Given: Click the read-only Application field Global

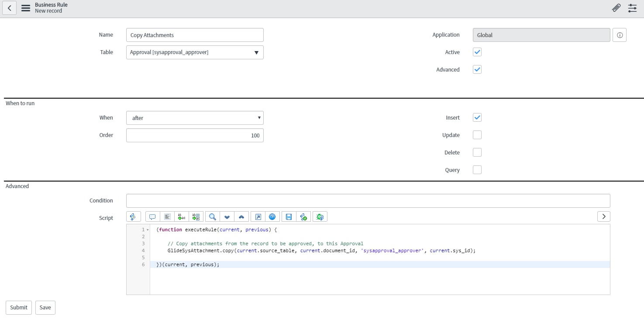Looking at the screenshot, I should pos(541,35).
